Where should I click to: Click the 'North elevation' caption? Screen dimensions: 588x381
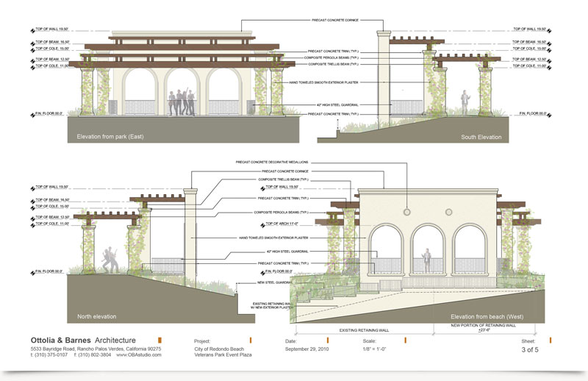97,317
